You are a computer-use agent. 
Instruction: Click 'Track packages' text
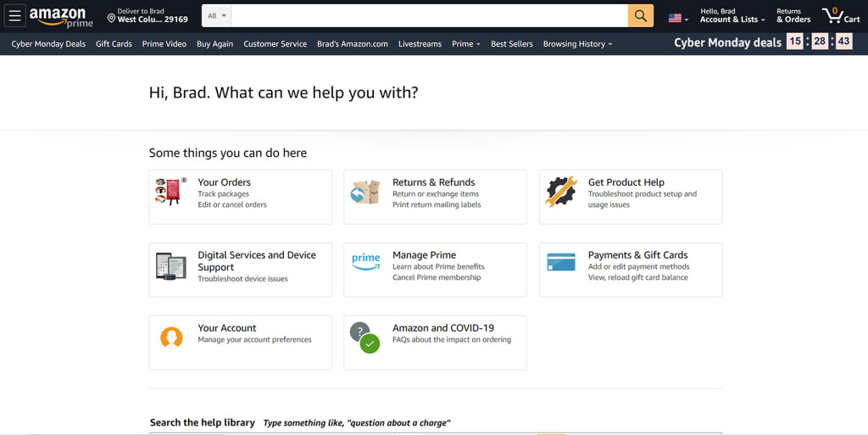point(223,193)
